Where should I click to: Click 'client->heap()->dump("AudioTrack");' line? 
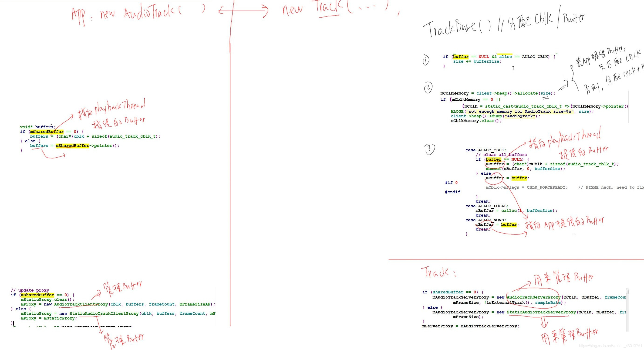[495, 116]
